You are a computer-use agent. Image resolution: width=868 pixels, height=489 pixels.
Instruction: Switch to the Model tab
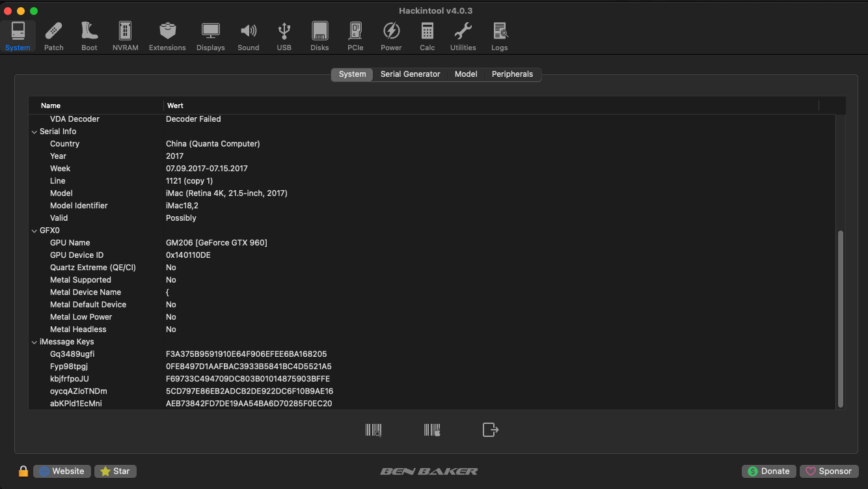pos(466,74)
